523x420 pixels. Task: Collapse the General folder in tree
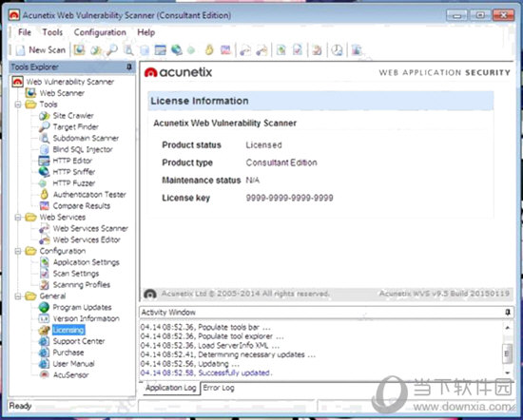(x=18, y=296)
